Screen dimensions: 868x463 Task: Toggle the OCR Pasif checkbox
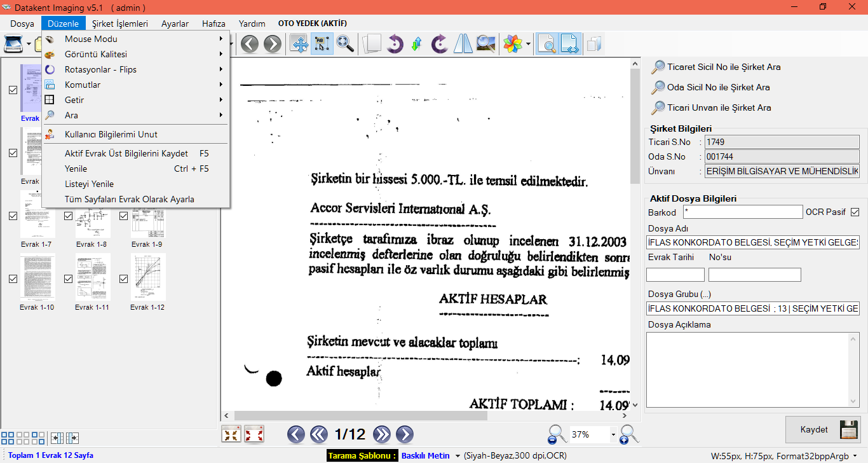[855, 212]
